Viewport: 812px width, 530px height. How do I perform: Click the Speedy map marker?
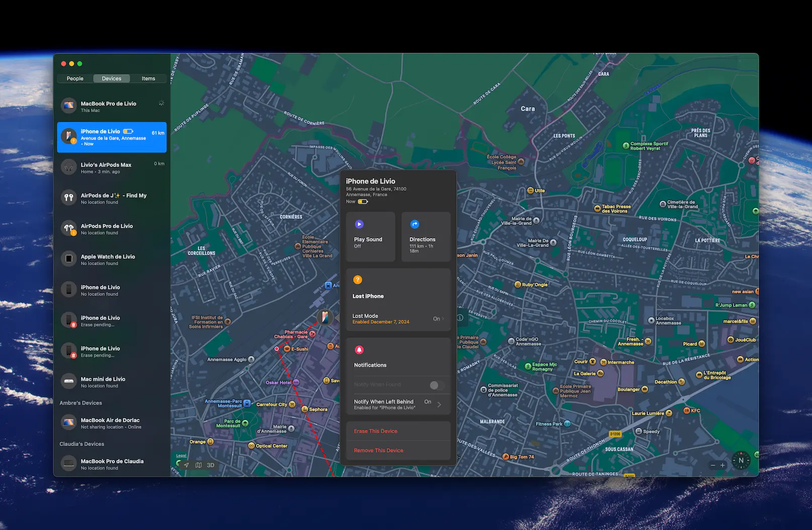[x=638, y=431]
